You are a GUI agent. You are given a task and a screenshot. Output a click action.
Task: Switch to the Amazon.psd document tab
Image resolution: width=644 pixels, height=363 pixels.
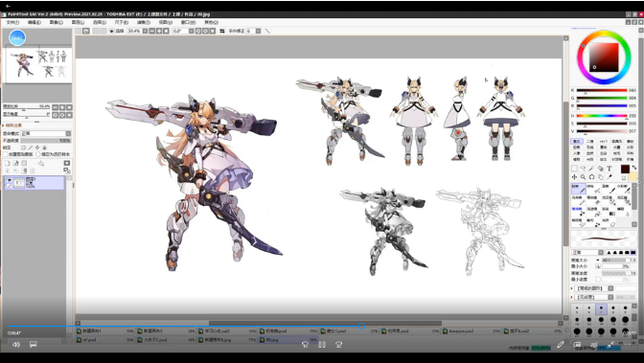tap(471, 331)
